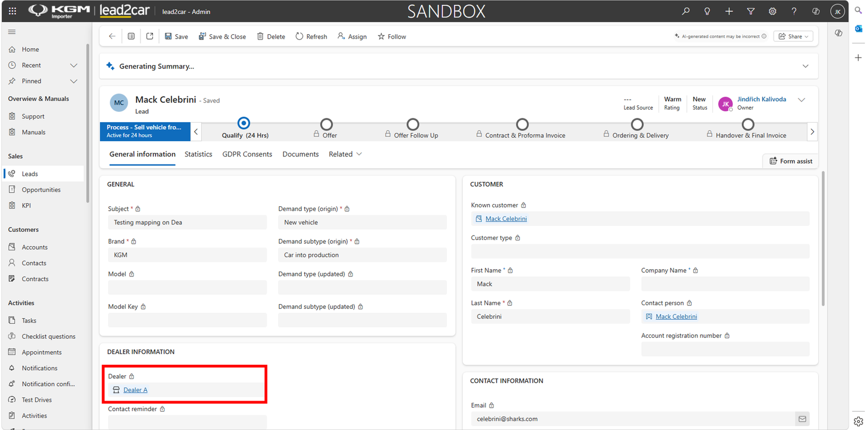Refresh the lead form
This screenshot has width=868, height=430.
311,36
